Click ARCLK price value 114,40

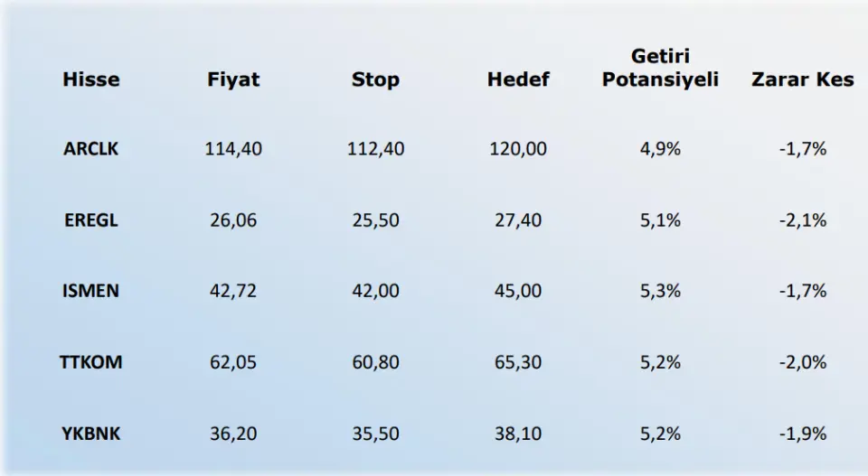coord(233,149)
